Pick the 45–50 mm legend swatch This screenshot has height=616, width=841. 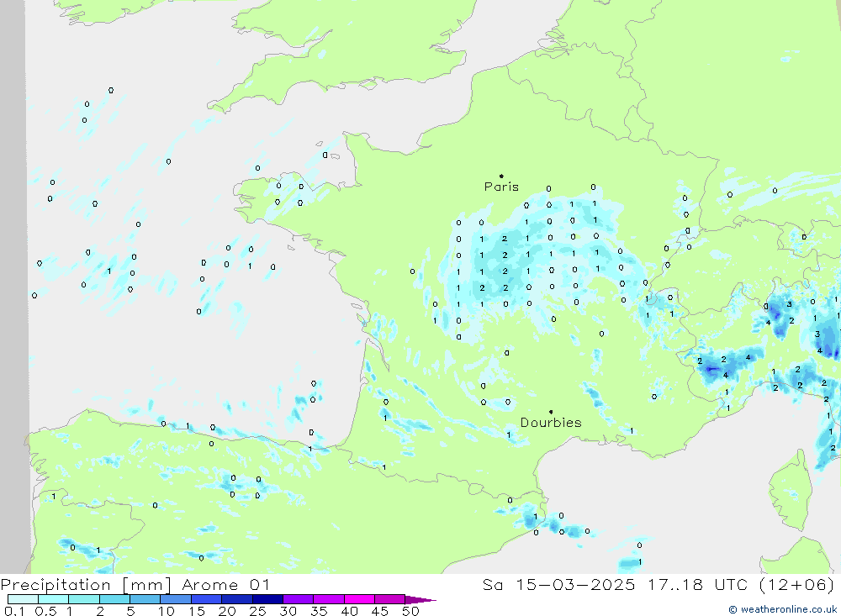click(390, 599)
